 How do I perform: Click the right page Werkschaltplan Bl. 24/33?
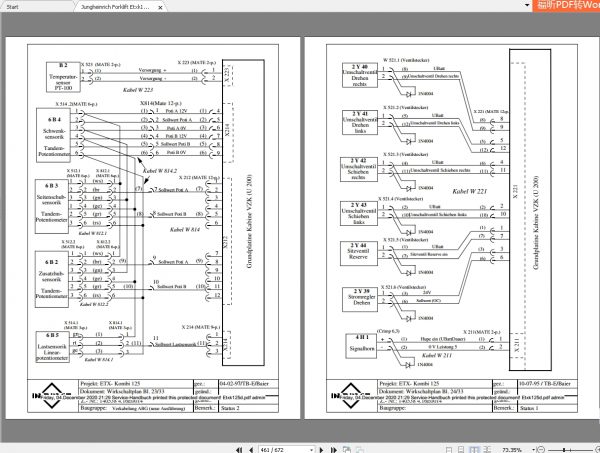(x=452, y=228)
